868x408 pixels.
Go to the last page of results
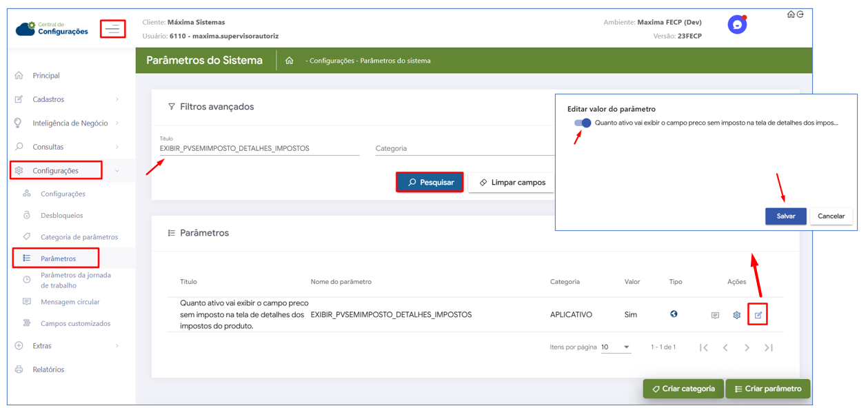(768, 347)
